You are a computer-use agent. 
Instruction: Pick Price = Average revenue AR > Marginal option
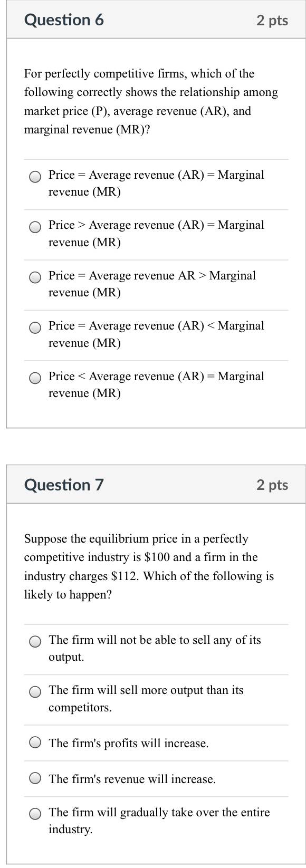pyautogui.click(x=35, y=277)
